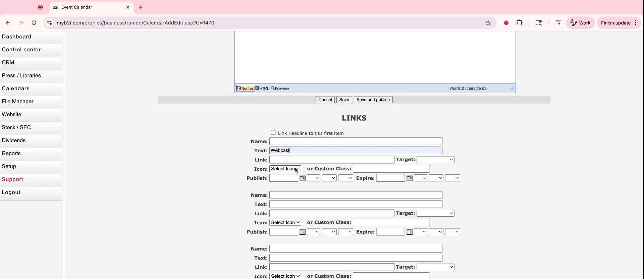Click the Save button
Image resolution: width=644 pixels, height=279 pixels.
[344, 100]
